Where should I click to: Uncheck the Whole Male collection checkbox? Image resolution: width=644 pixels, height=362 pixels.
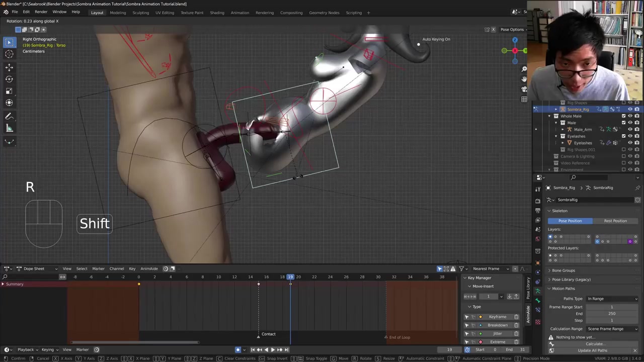[x=624, y=116]
